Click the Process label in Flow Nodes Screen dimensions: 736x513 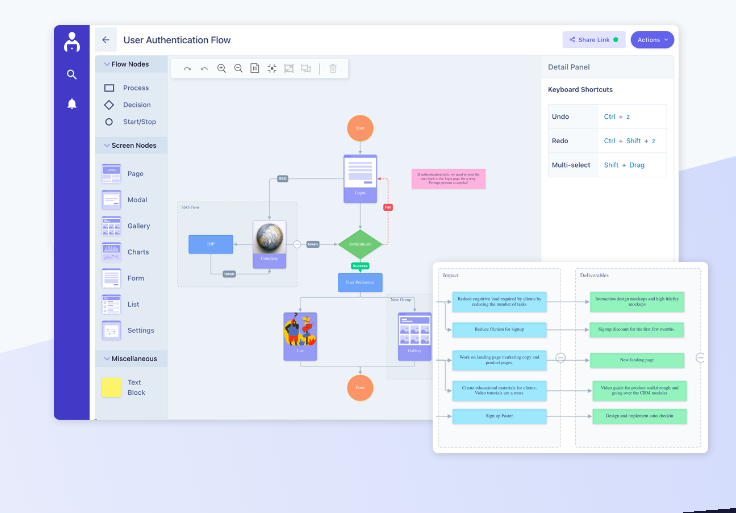click(x=136, y=88)
